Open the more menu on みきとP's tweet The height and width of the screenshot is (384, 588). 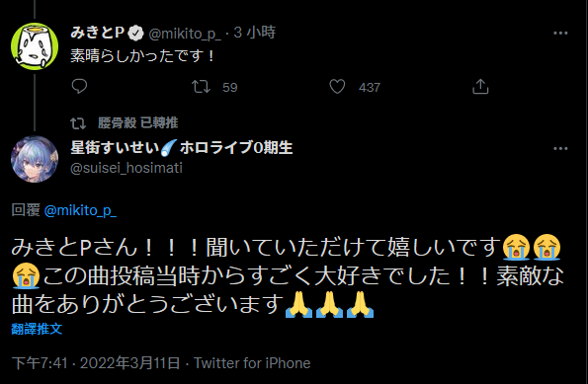[560, 33]
